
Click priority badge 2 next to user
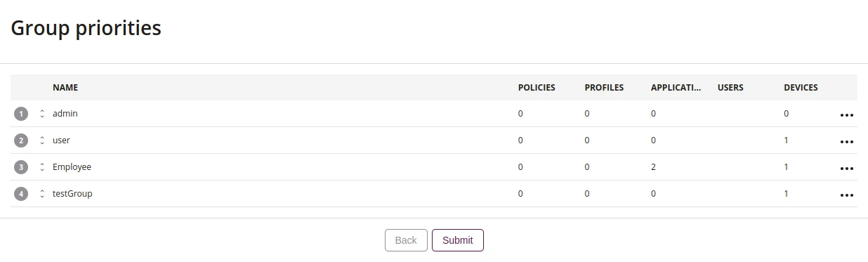(x=21, y=140)
